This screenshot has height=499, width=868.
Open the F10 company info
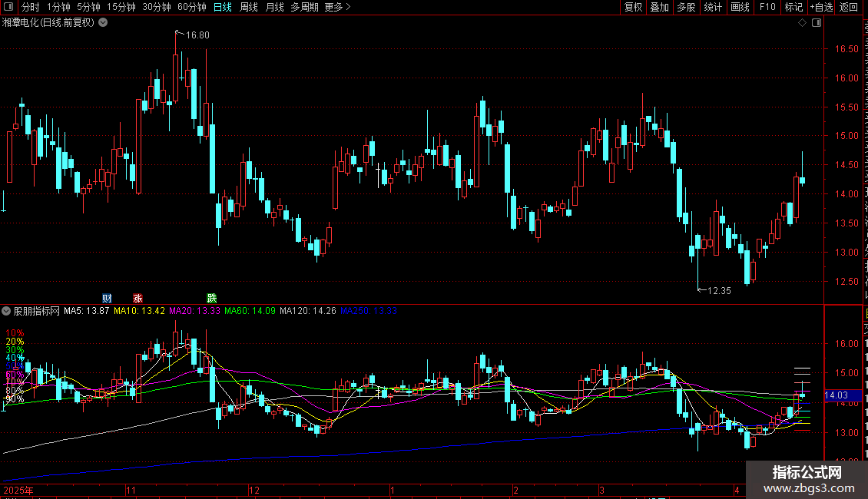767,7
